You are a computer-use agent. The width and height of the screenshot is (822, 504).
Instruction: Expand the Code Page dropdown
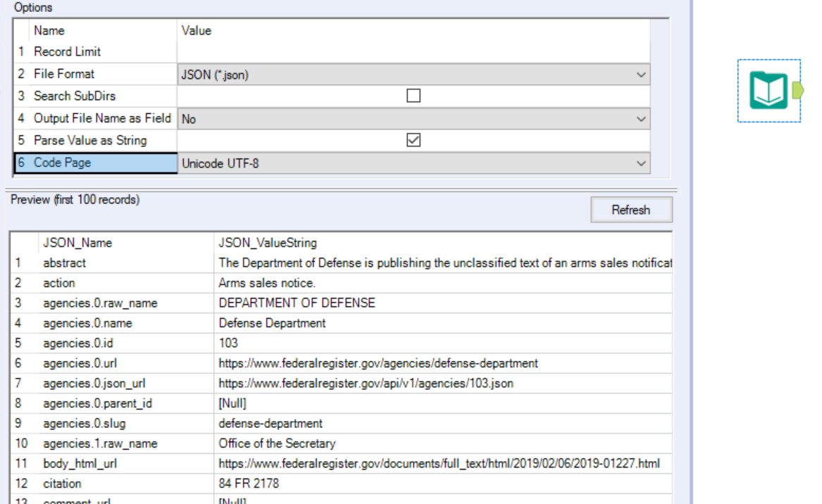pyautogui.click(x=641, y=163)
